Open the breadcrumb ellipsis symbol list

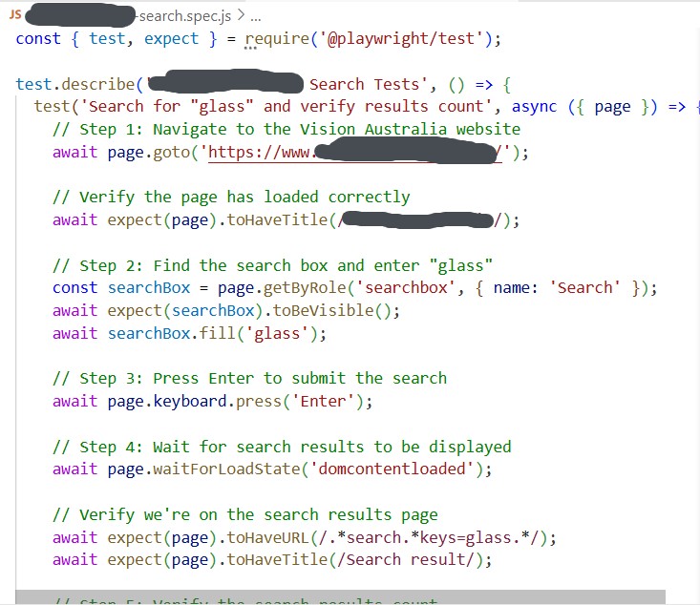[255, 17]
